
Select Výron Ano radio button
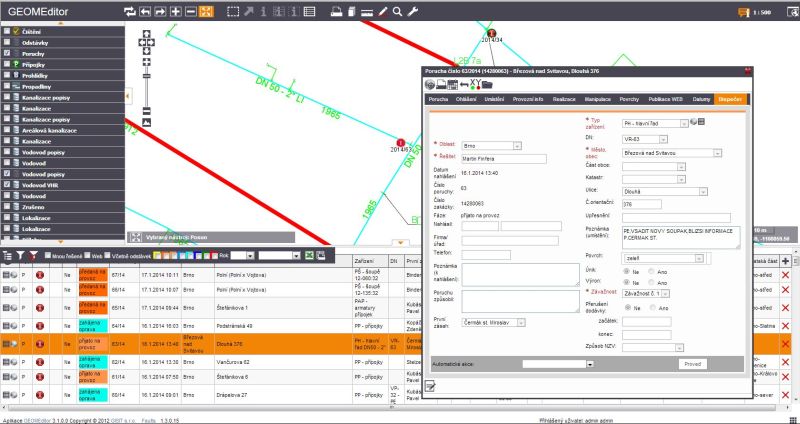tap(652, 282)
